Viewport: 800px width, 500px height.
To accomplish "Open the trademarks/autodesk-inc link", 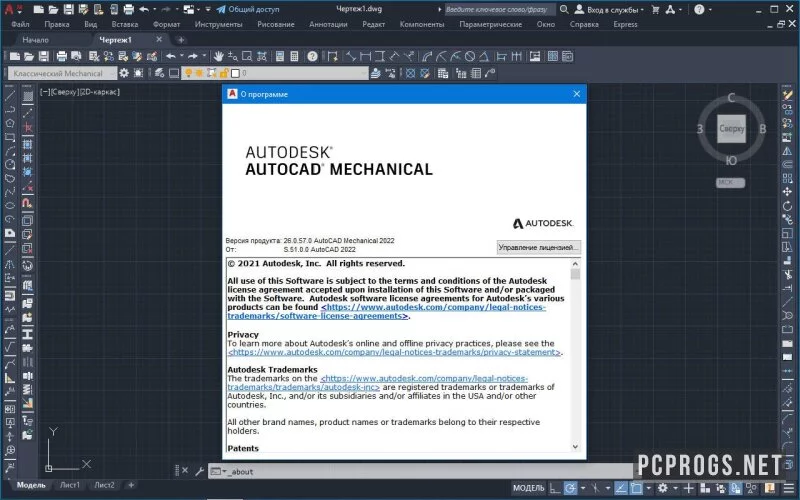I will [x=378, y=383].
